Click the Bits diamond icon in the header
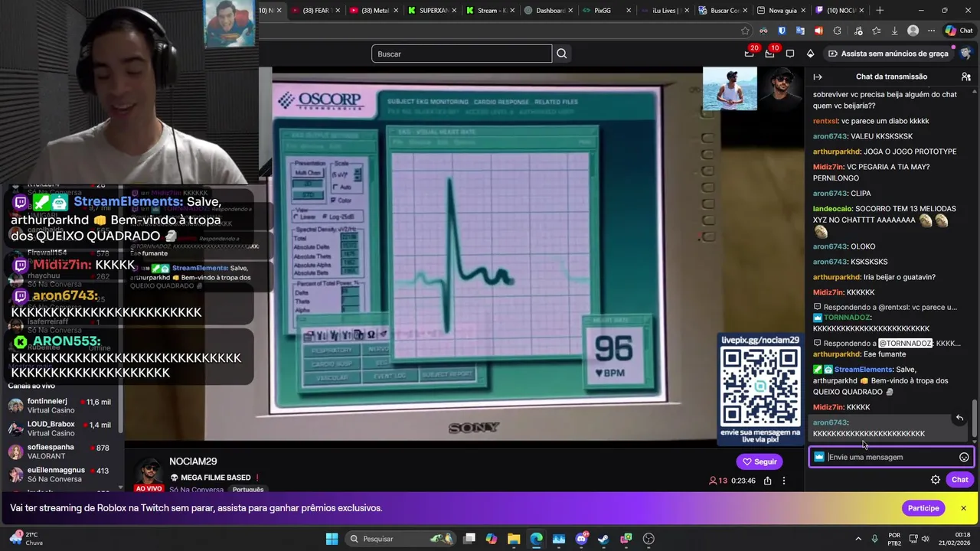980x551 pixels. pyautogui.click(x=810, y=54)
